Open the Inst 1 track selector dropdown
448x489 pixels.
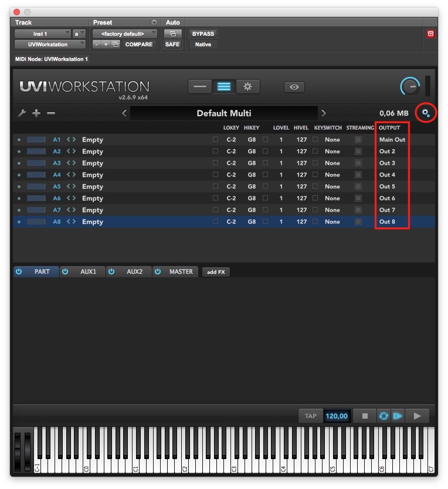pos(42,33)
